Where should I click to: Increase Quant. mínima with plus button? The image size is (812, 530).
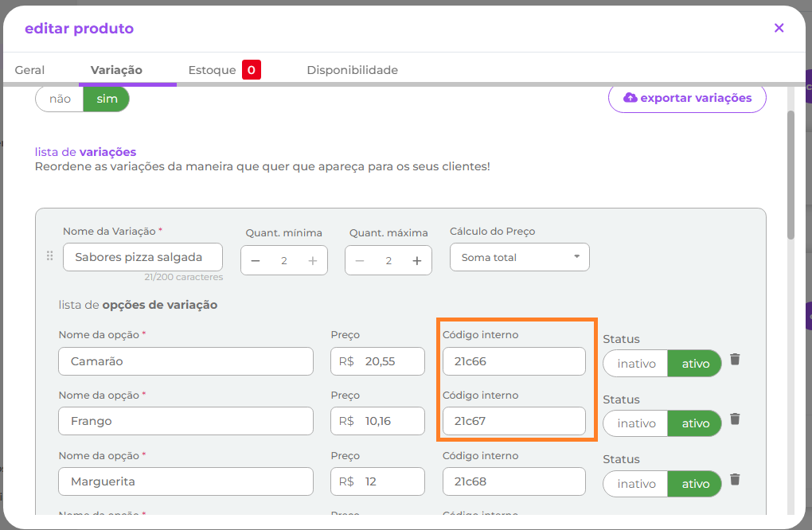click(x=313, y=261)
